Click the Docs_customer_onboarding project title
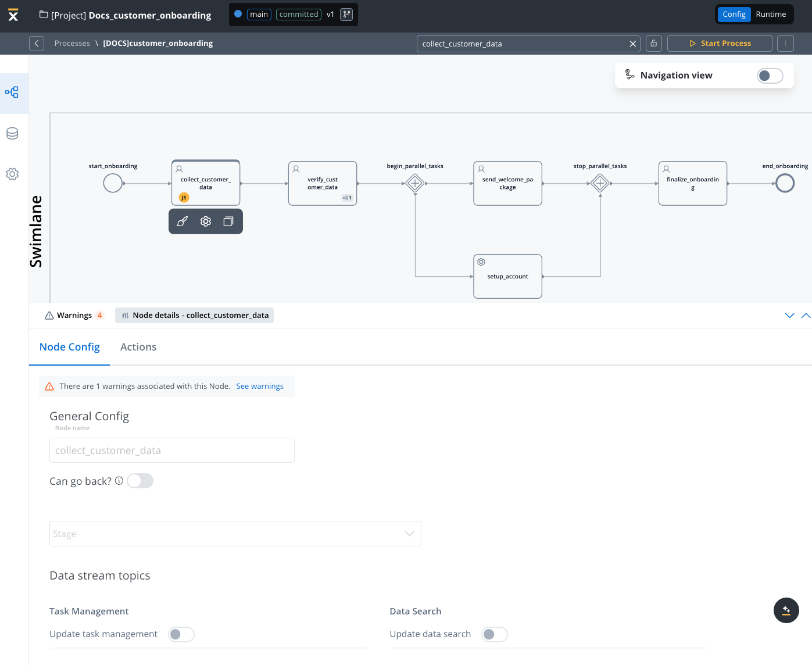 (x=150, y=15)
